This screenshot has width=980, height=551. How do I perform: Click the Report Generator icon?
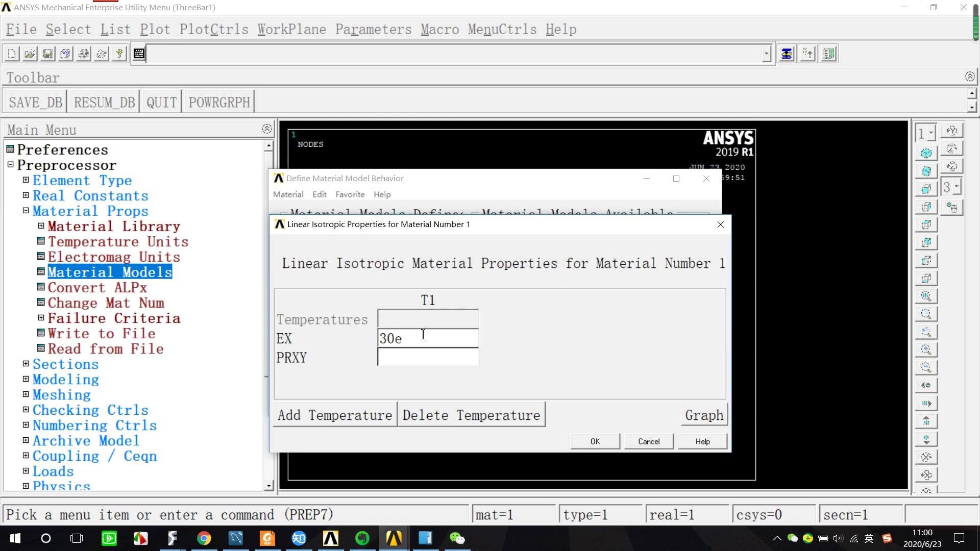pos(102,54)
